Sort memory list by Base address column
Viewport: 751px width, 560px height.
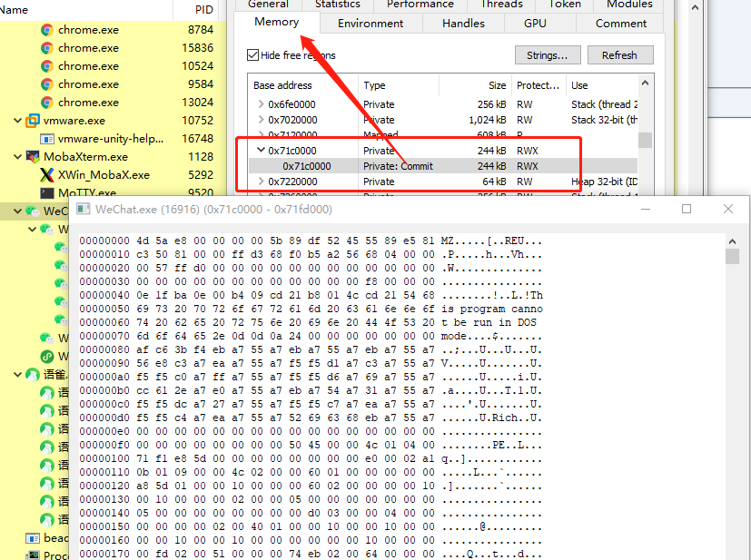pos(302,85)
